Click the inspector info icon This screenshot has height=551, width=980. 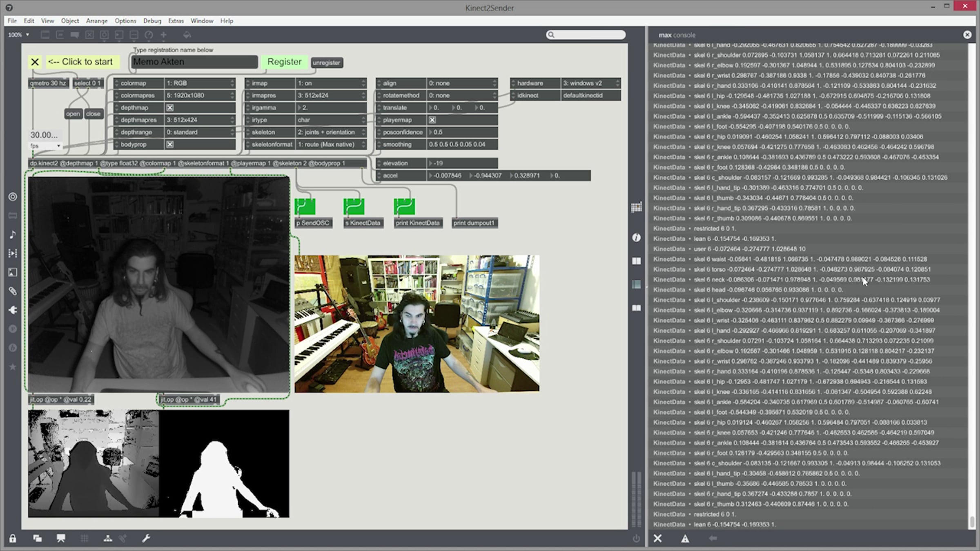click(x=636, y=238)
